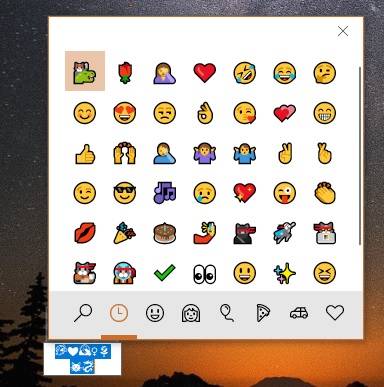Insert the birthday cake emoji

pos(165,233)
